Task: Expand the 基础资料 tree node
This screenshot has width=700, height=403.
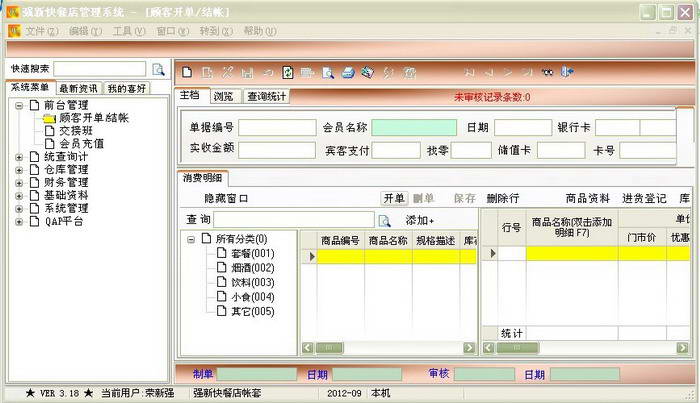Action: point(19,196)
